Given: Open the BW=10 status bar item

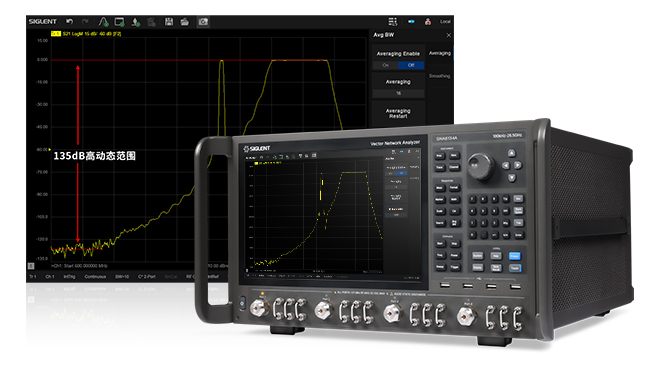Looking at the screenshot, I should coord(122,276).
